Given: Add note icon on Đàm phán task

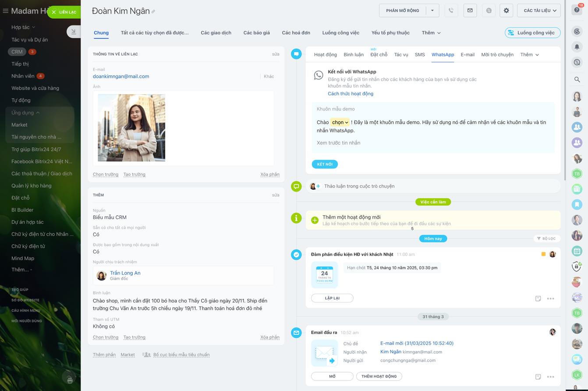Looking at the screenshot, I should (538, 299).
